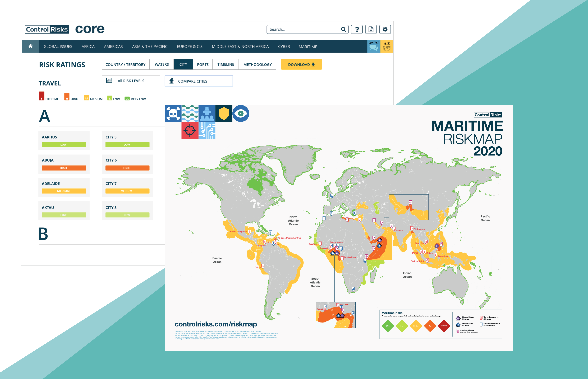The image size is (588, 379).
Task: Click the skull and crossbones piracy icon
Action: point(173,113)
